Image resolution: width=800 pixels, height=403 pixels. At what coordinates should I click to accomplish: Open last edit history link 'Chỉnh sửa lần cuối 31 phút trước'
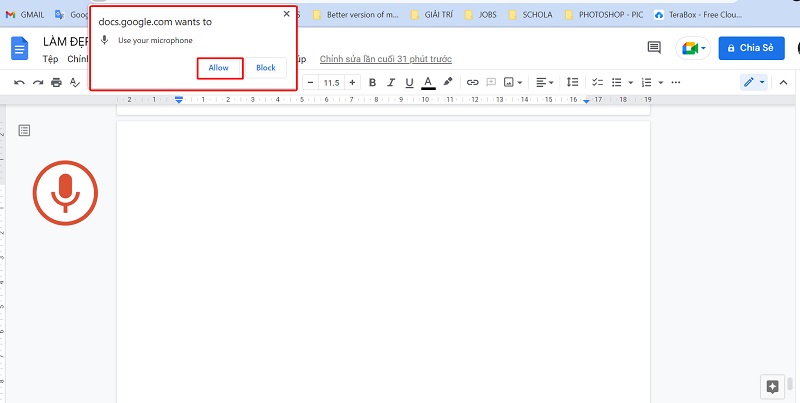386,59
